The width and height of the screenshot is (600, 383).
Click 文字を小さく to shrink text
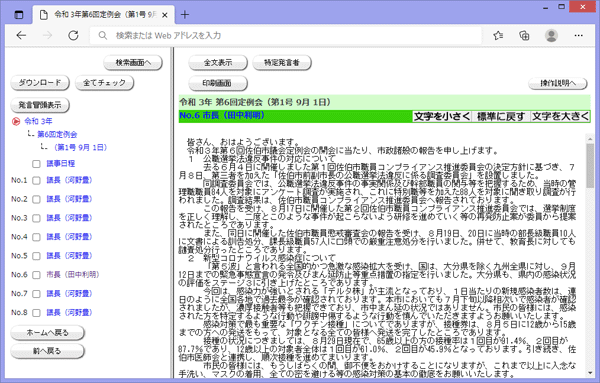[x=442, y=116]
